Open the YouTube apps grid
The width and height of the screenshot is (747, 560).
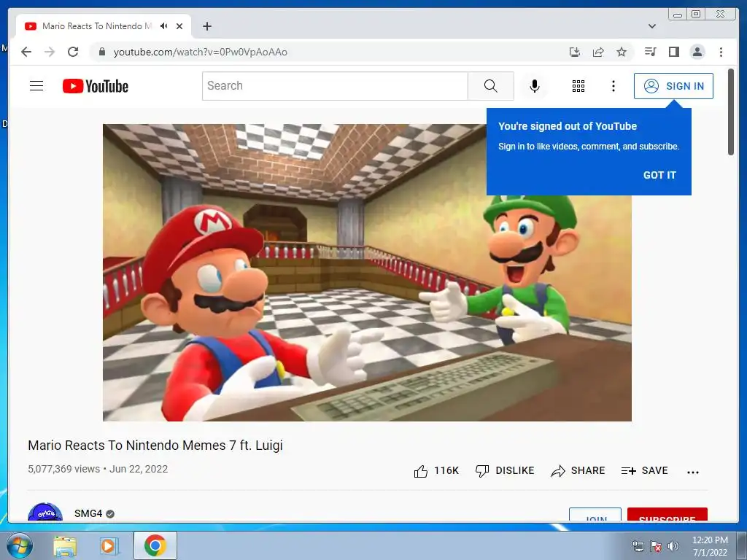pyautogui.click(x=578, y=86)
